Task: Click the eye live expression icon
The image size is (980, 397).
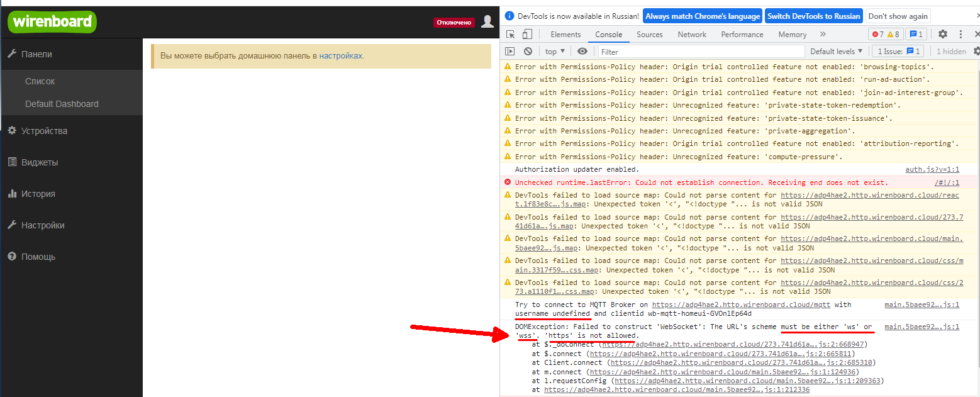Action: 582,52
